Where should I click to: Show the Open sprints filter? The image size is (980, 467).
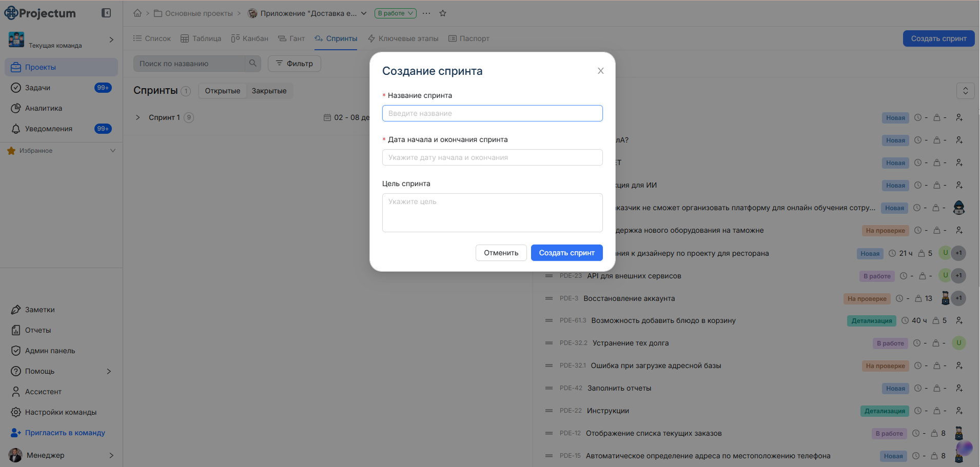[222, 91]
